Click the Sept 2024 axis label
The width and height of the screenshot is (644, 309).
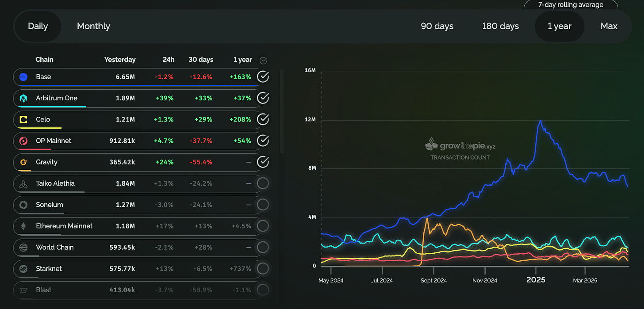pyautogui.click(x=433, y=280)
